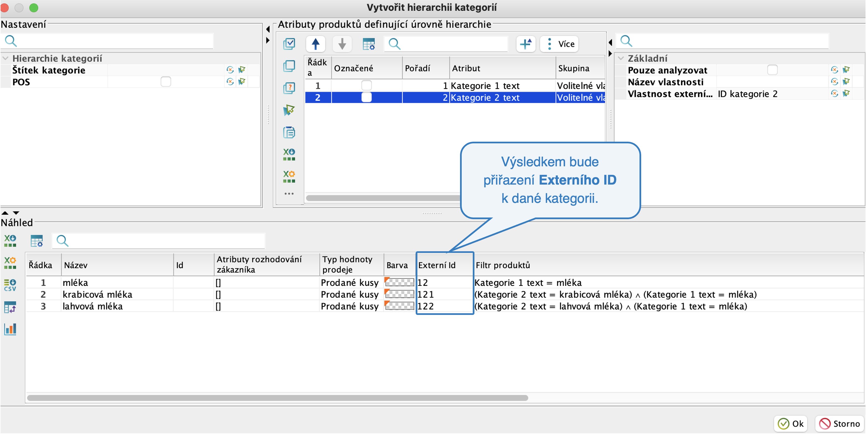
Task: Sort by Skupina column header
Action: [580, 68]
